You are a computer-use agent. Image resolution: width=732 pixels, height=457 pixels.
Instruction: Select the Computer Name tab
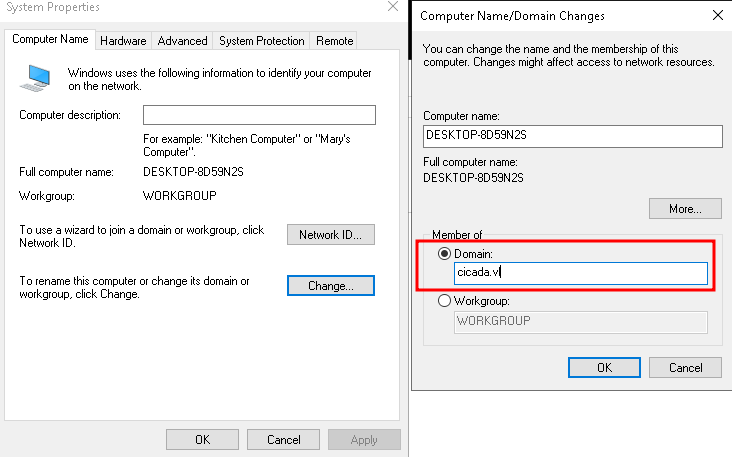coord(50,40)
